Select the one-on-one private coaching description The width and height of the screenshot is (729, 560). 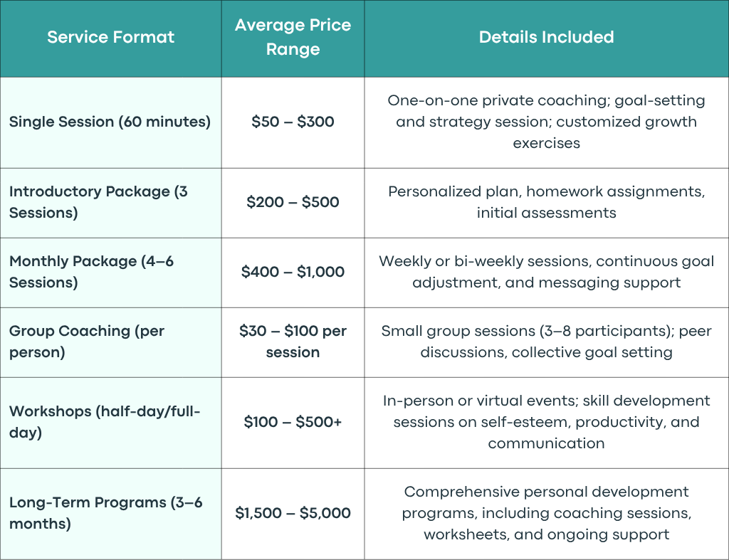546,122
